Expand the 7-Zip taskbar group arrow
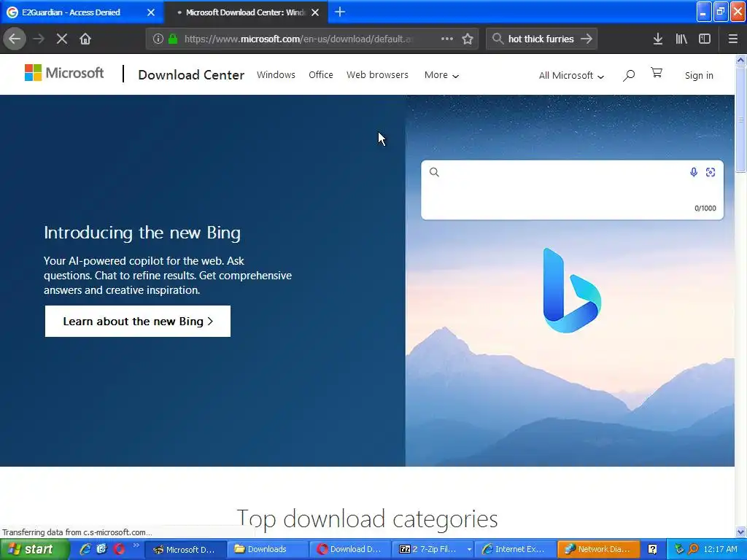Viewport: 747px width, 560px height. [469, 550]
